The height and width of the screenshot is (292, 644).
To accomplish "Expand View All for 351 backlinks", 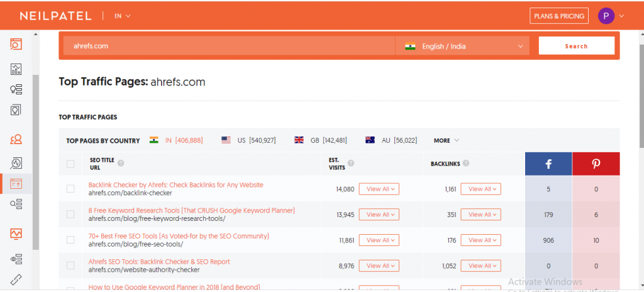I will coord(481,215).
